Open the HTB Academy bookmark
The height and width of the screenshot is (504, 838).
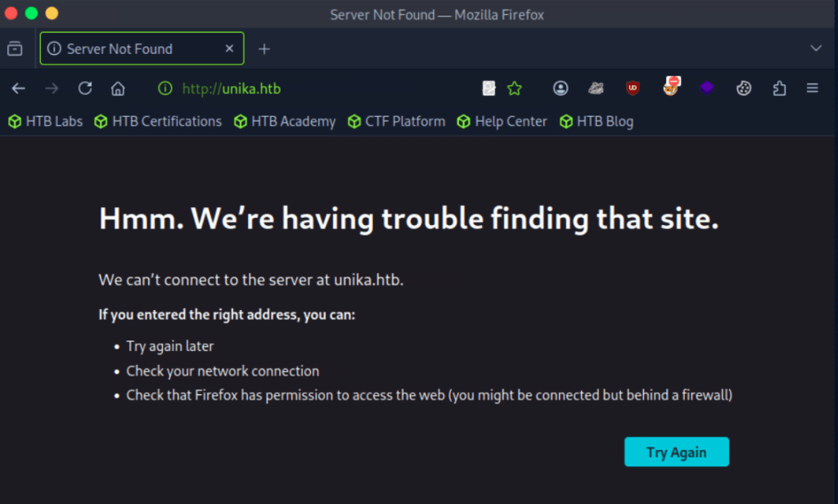point(285,121)
